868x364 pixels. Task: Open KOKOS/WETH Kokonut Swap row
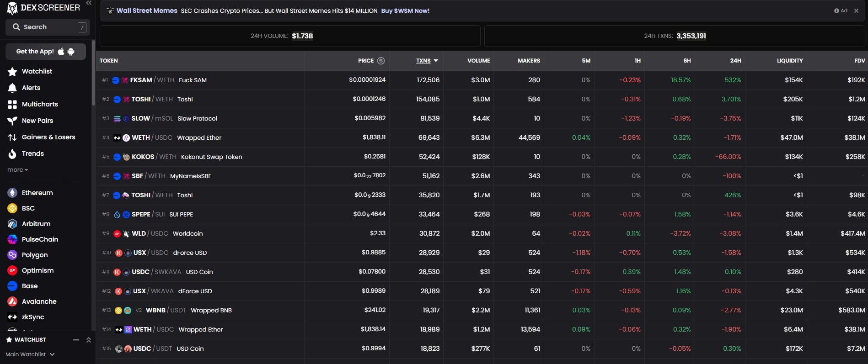point(482,157)
